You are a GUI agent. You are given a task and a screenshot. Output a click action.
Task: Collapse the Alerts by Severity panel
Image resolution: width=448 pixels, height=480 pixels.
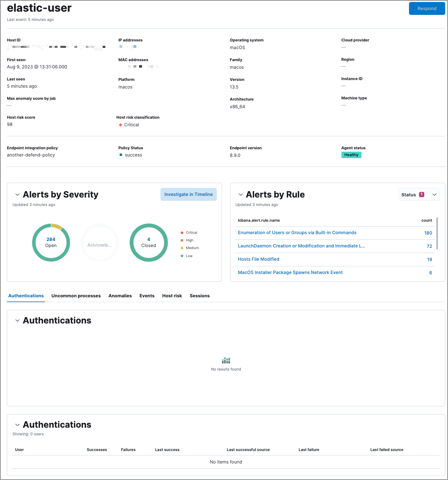17,194
